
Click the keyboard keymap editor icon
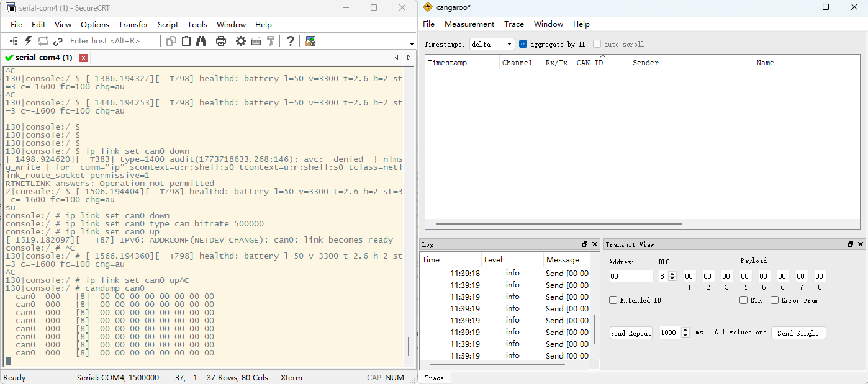tap(256, 41)
